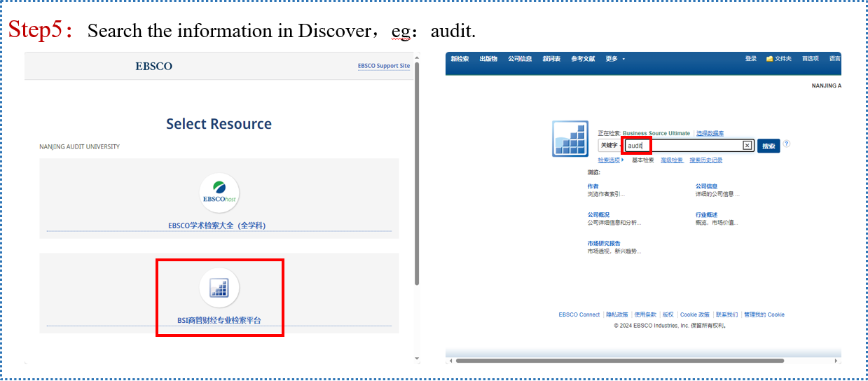Open 选择数据库 choose databases link
The image size is (868, 381).
[710, 133]
